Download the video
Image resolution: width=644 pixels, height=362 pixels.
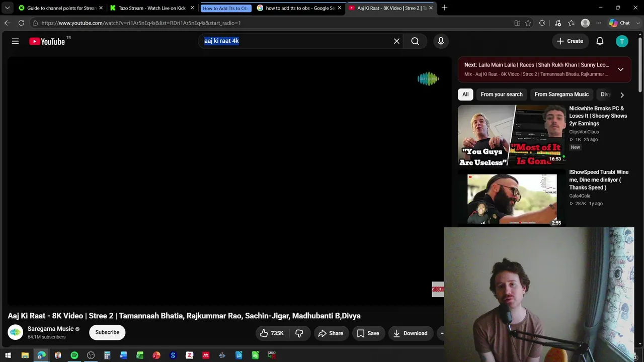pyautogui.click(x=410, y=333)
